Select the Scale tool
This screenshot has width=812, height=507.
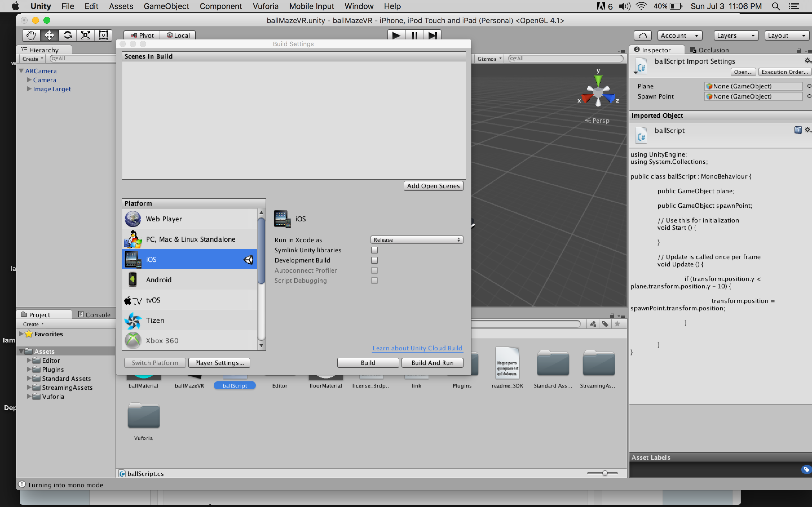tap(85, 35)
